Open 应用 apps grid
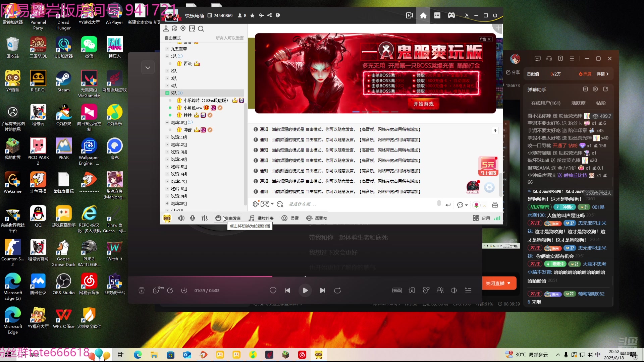This screenshot has width=644, height=362. [481, 218]
